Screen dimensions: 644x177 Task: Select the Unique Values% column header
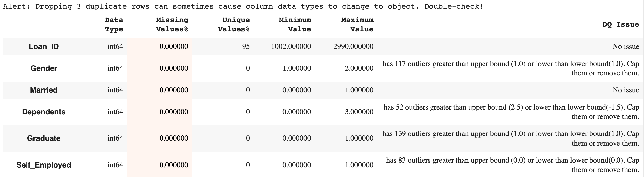pos(234,24)
